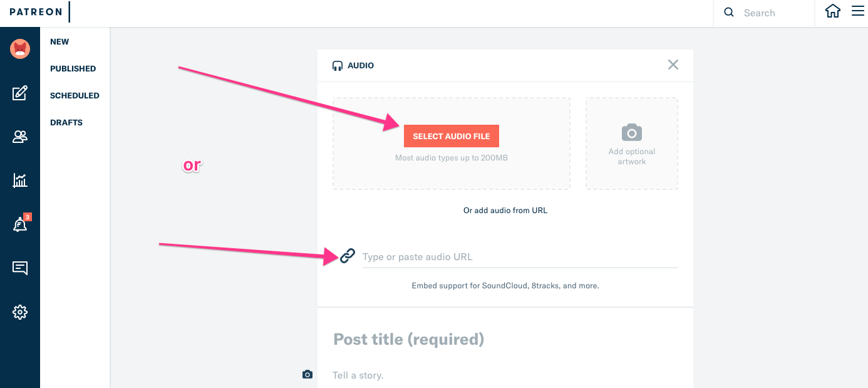
Task: View DRAFTS posts list
Action: (66, 123)
